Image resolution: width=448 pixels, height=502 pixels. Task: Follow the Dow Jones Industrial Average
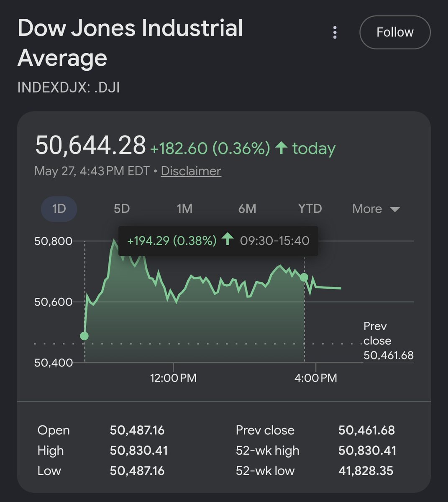click(395, 32)
